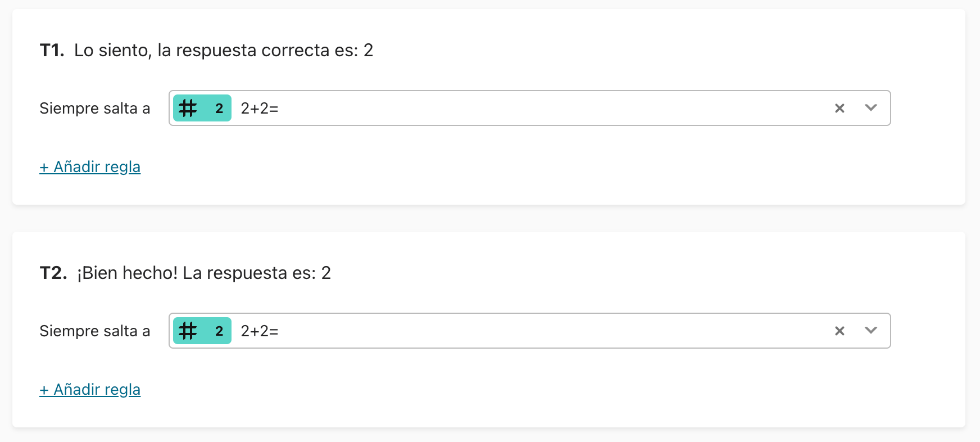Click empty space right of T2 title
This screenshot has height=442, width=980.
[646, 273]
